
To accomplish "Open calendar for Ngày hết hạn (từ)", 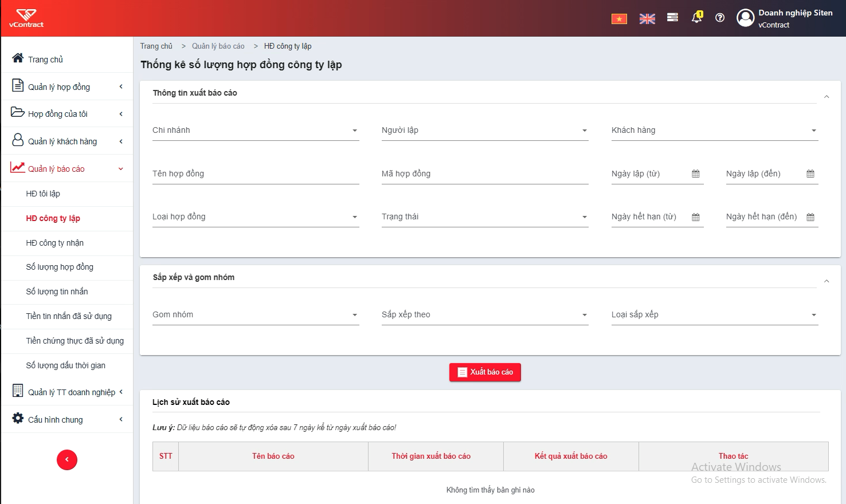I will (x=696, y=217).
